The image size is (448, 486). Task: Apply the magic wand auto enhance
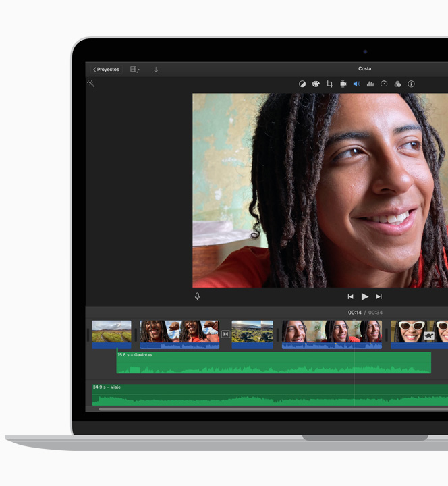tap(91, 84)
